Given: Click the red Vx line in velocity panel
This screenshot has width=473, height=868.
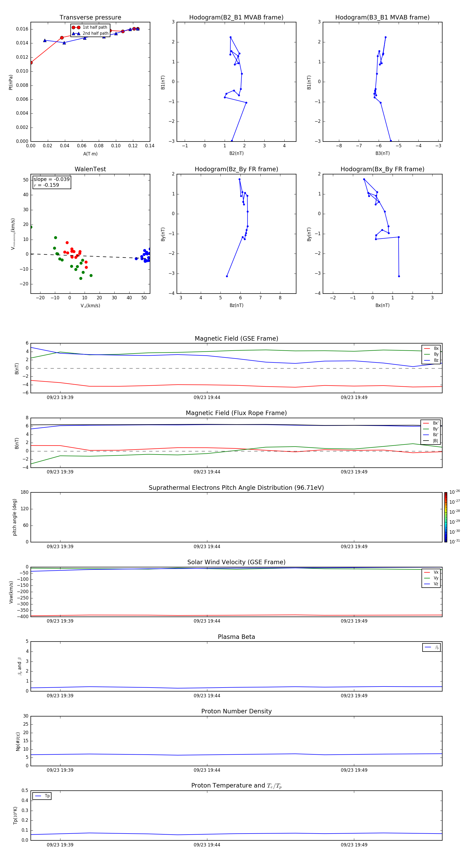Looking at the screenshot, I should pos(236,615).
